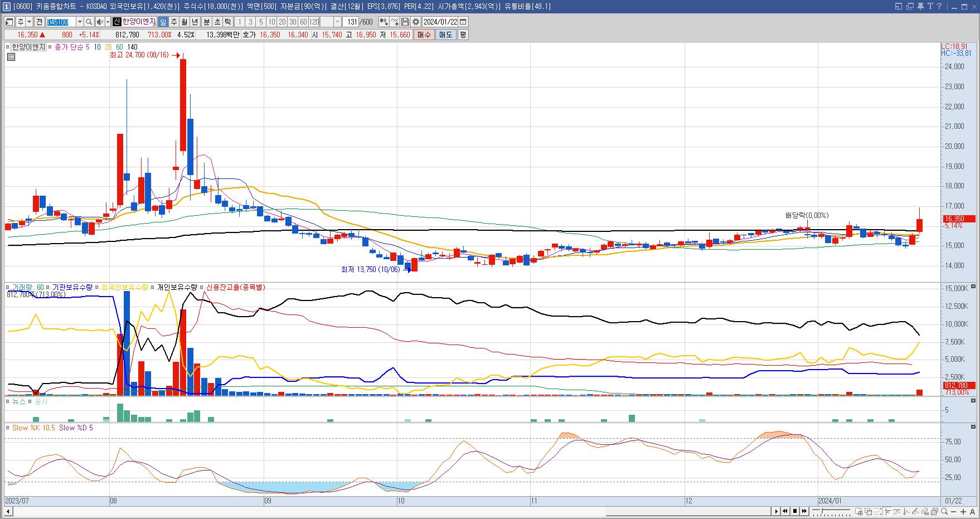Click the dotted line range icon in bottom bar
The height and width of the screenshot is (519, 980).
click(878, 511)
